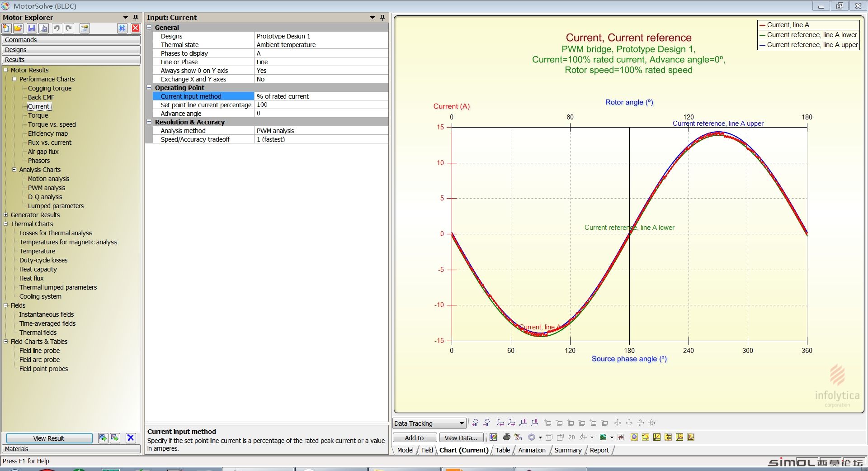Viewport: 868px width, 471px height.
Task: Click the save floppy disk icon
Action: click(32, 29)
